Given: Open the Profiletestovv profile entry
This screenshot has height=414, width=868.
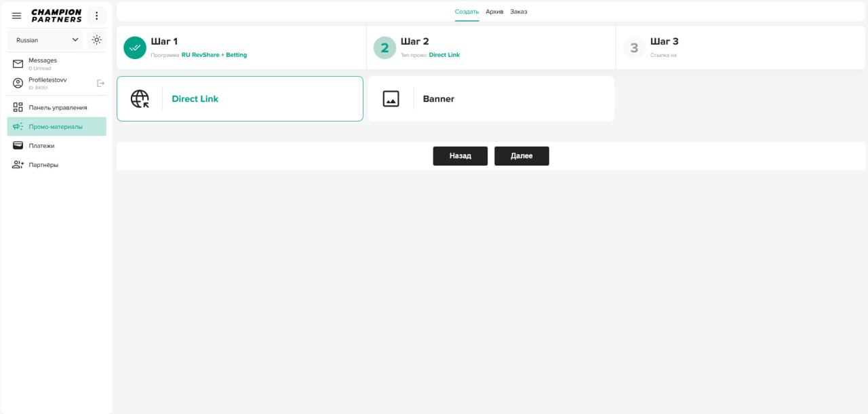Looking at the screenshot, I should pyautogui.click(x=47, y=83).
